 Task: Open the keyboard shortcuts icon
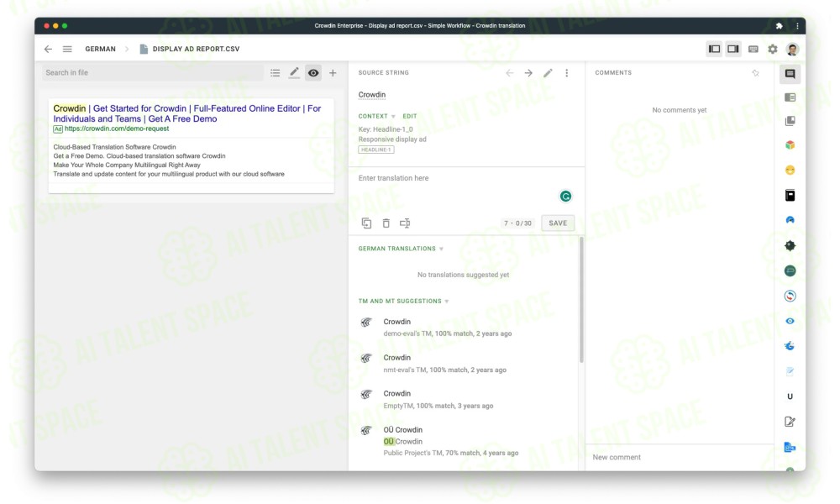coord(753,49)
